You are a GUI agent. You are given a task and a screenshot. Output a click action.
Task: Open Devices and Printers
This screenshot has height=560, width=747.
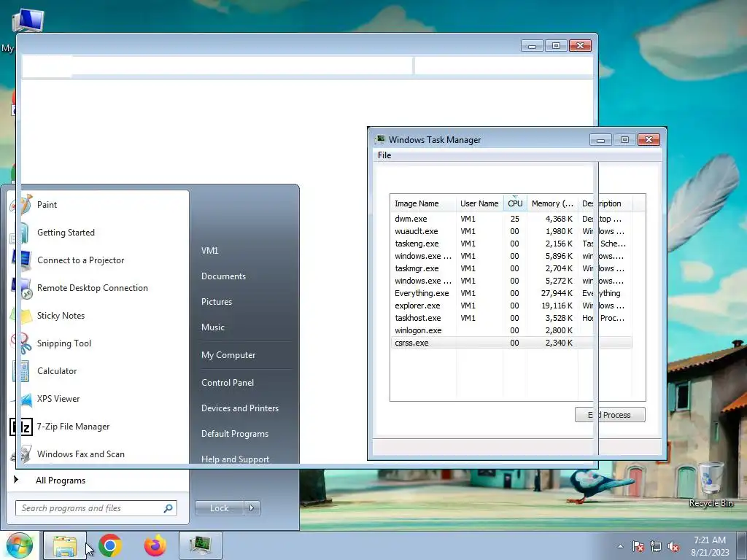239,408
